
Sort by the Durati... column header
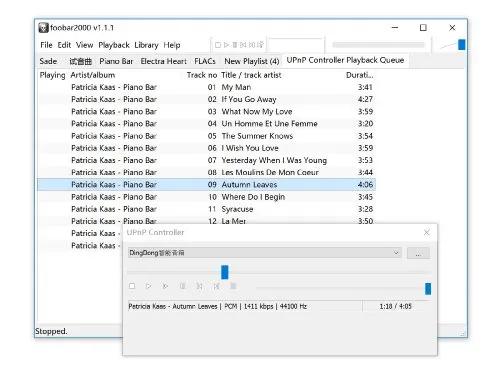(x=360, y=75)
